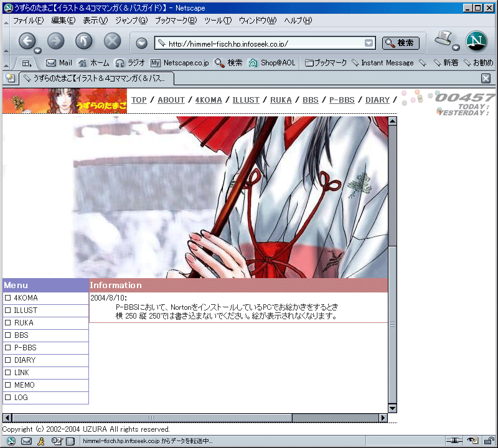Collapse the menu bar grippy

coord(6,22)
